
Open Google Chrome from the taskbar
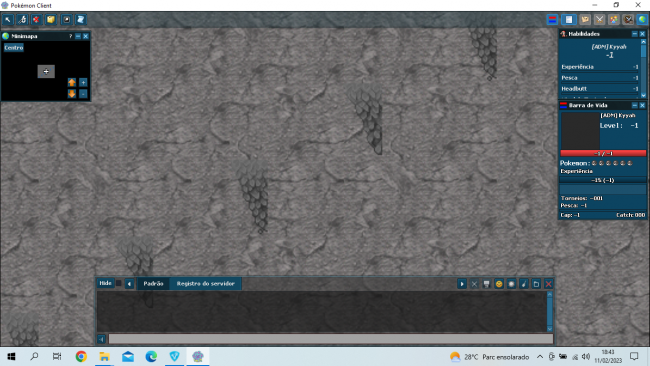[x=81, y=356]
